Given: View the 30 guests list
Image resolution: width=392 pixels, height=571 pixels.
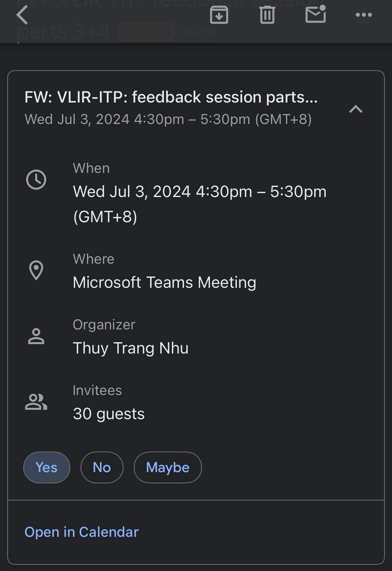Looking at the screenshot, I should [x=109, y=414].
